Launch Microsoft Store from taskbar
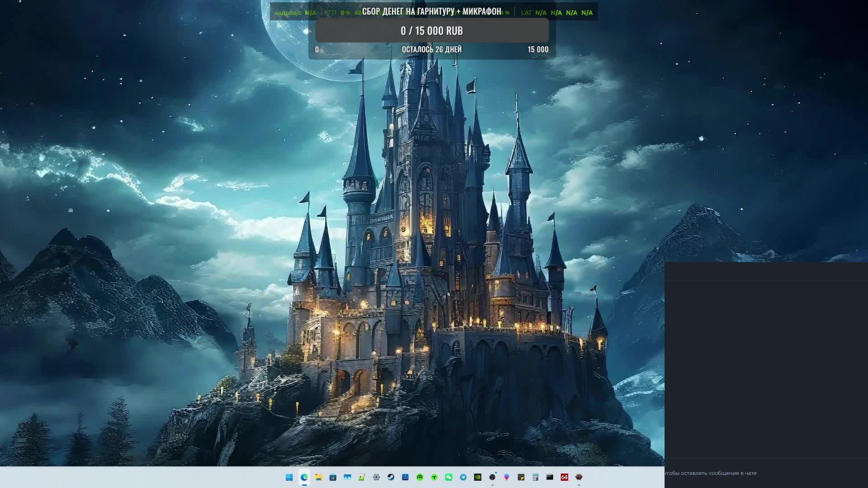The width and height of the screenshot is (868, 488). coord(333,477)
